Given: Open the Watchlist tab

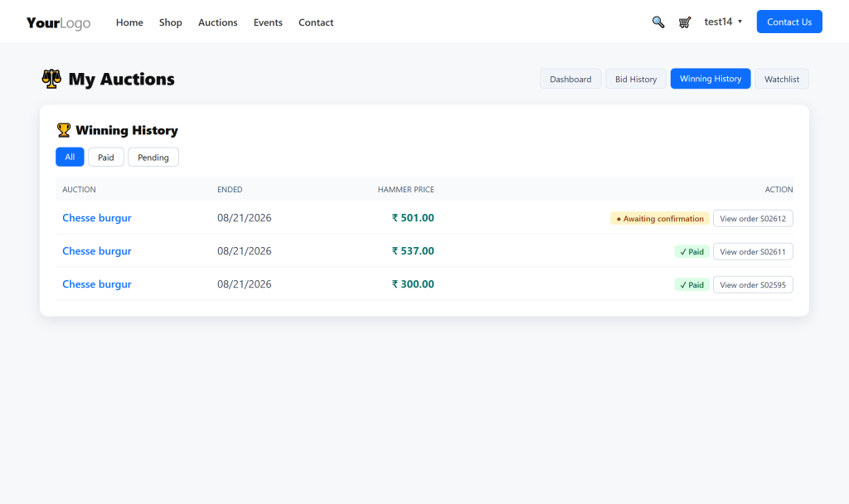Looking at the screenshot, I should click(781, 79).
